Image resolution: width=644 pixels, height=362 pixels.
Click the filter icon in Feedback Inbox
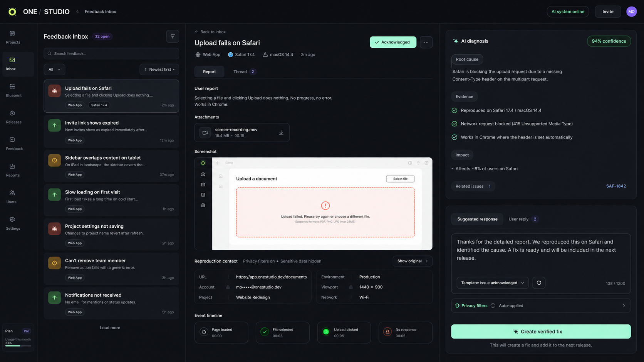click(173, 37)
